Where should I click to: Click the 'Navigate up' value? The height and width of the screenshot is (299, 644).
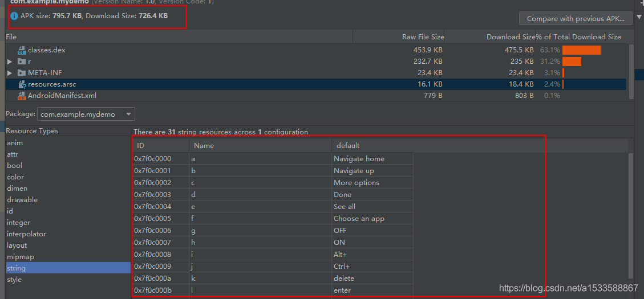click(x=354, y=171)
